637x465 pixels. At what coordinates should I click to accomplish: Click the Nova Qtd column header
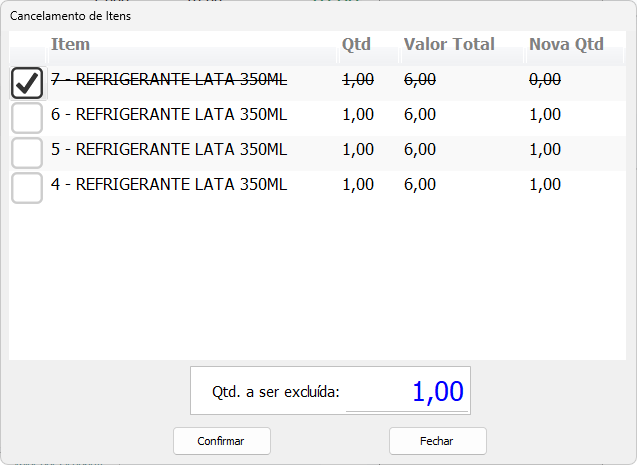coord(566,44)
